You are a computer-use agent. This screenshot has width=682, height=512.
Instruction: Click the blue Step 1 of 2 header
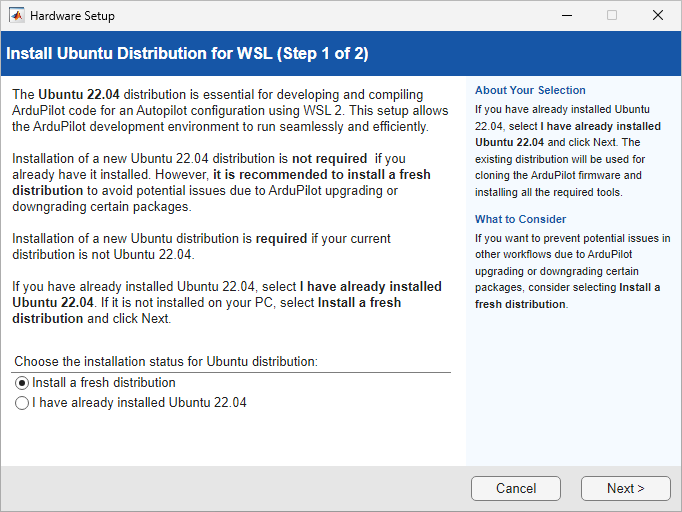(188, 53)
